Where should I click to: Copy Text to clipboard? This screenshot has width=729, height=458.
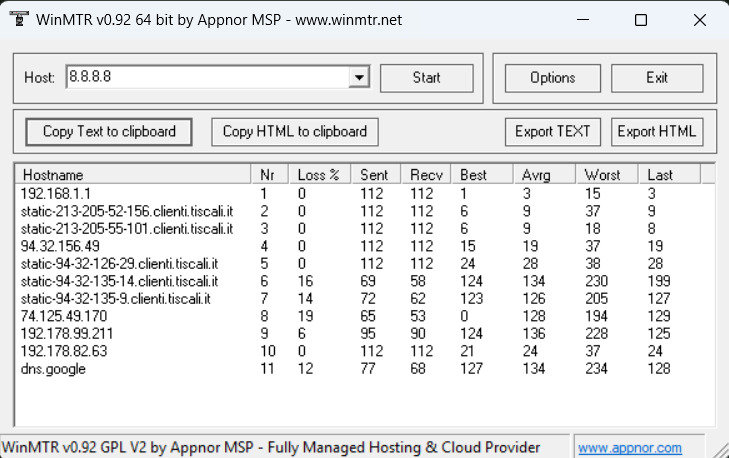(x=109, y=132)
